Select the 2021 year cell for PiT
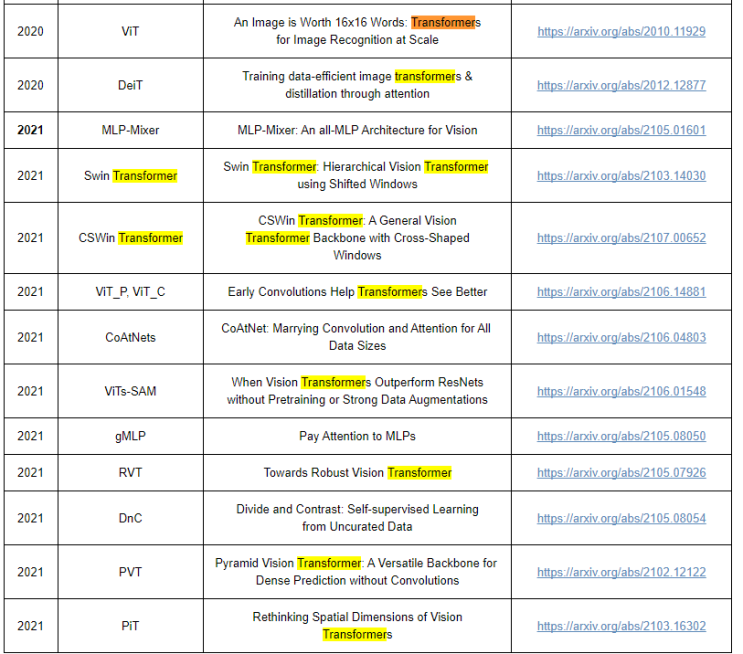 (31, 626)
